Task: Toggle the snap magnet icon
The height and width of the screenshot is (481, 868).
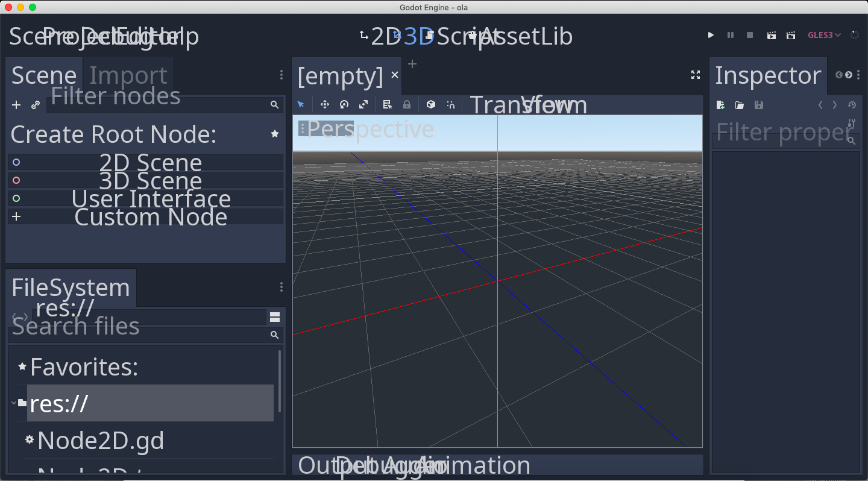Action: (450, 105)
